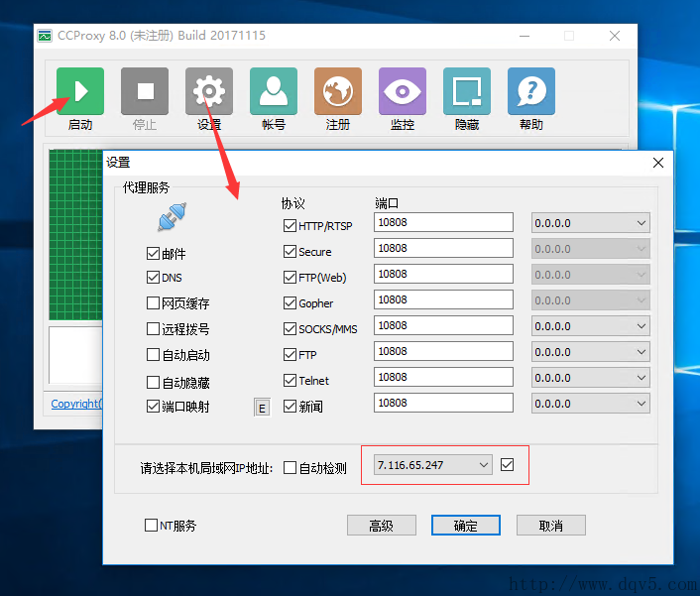Uncheck the checkbox beside the IP dropdown
This screenshot has height=596, width=700.
pos(507,465)
